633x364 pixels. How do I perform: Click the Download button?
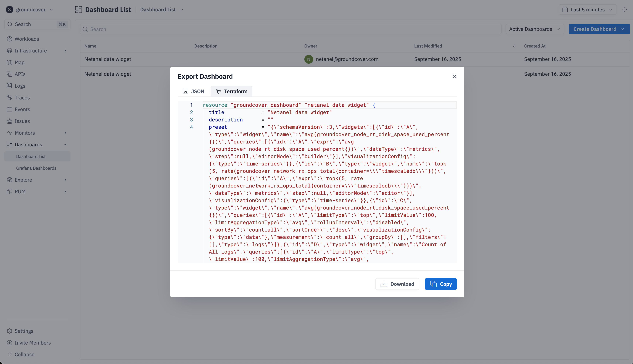click(x=397, y=284)
